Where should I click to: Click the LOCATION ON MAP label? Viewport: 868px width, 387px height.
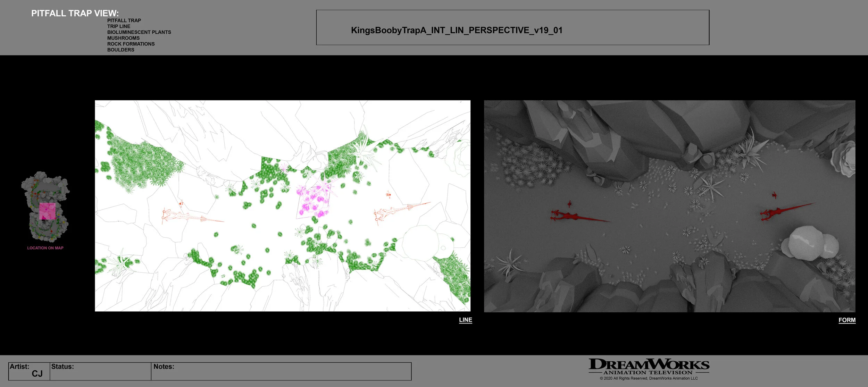point(45,248)
